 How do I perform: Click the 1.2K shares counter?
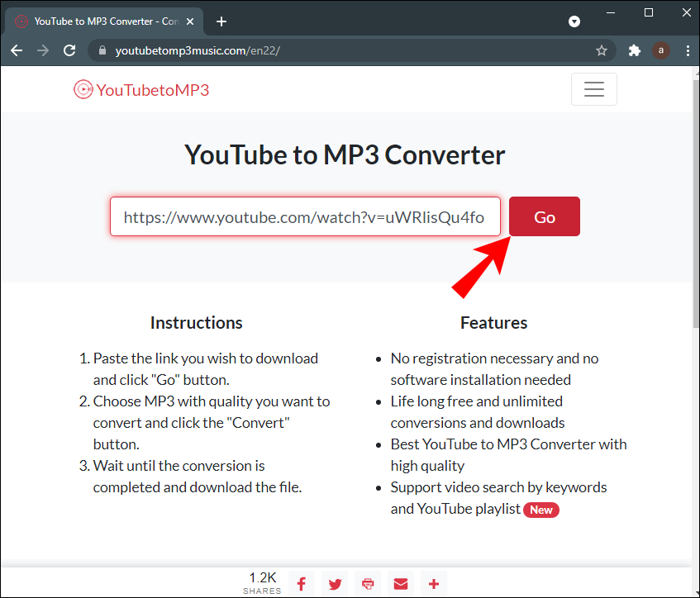(x=262, y=583)
